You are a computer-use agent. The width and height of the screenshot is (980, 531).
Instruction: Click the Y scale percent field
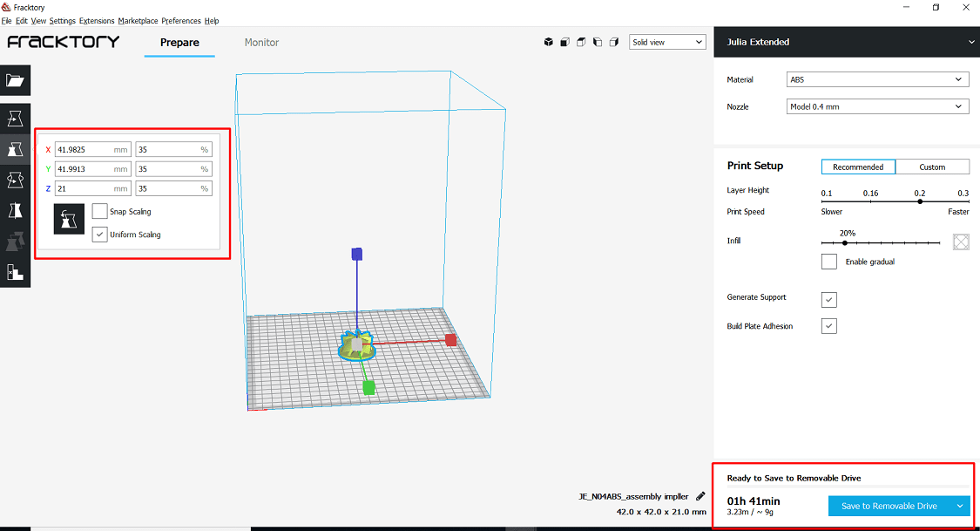(x=173, y=169)
